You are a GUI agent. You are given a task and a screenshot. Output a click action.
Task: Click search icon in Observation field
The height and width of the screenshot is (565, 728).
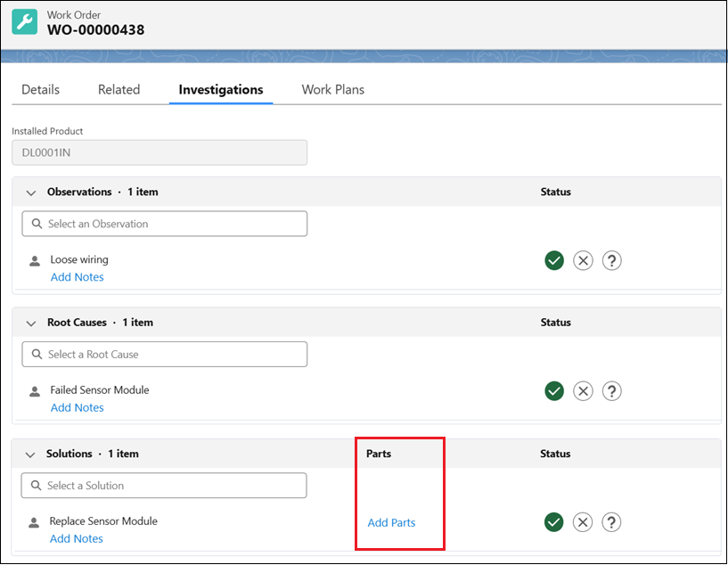click(x=37, y=224)
